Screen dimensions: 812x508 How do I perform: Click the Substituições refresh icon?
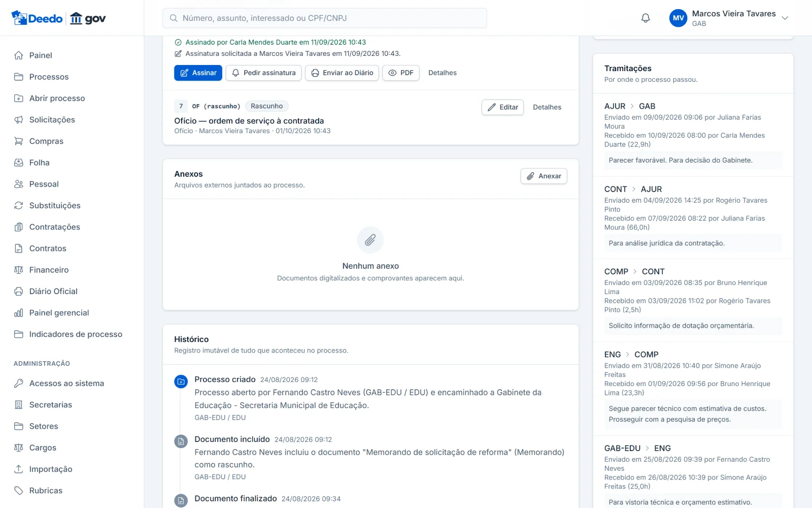(x=19, y=206)
